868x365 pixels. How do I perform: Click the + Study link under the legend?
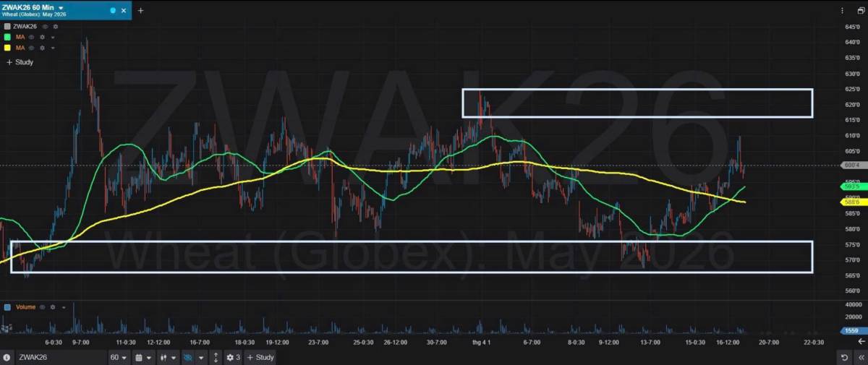pyautogui.click(x=20, y=62)
